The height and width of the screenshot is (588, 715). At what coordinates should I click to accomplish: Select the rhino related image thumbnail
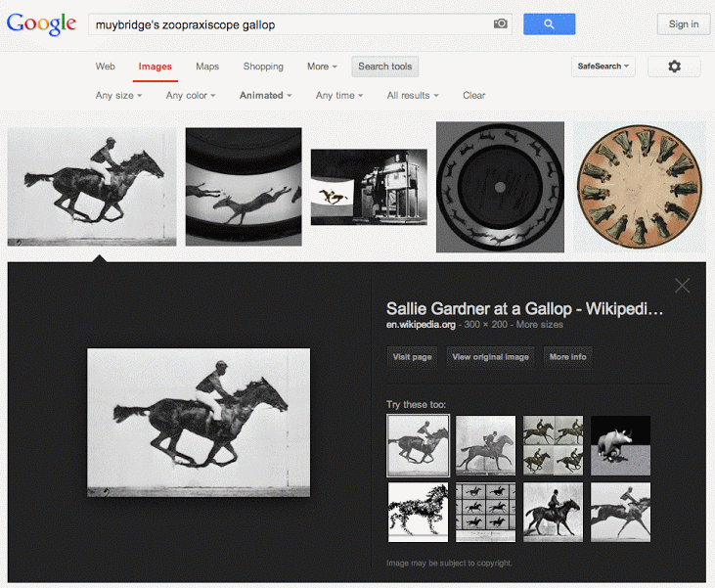[620, 445]
